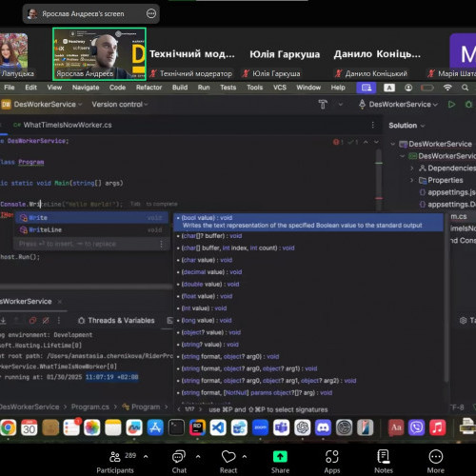The height and width of the screenshot is (476, 476).
Task: Run DesWorkerService with the green play icon
Action: pos(451,104)
